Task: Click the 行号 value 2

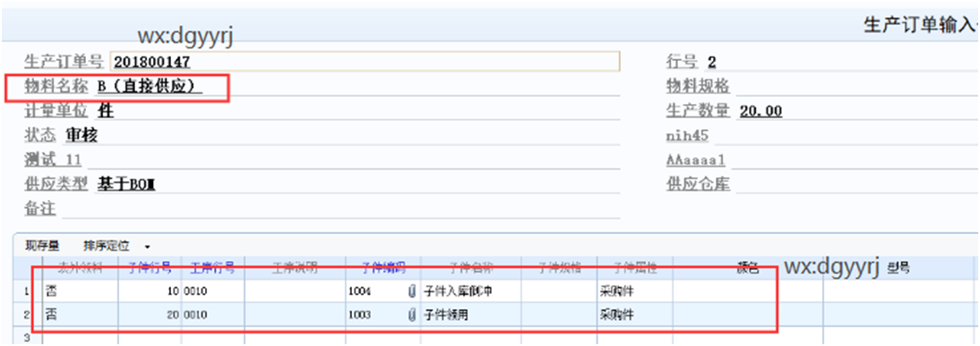Action: [x=712, y=62]
